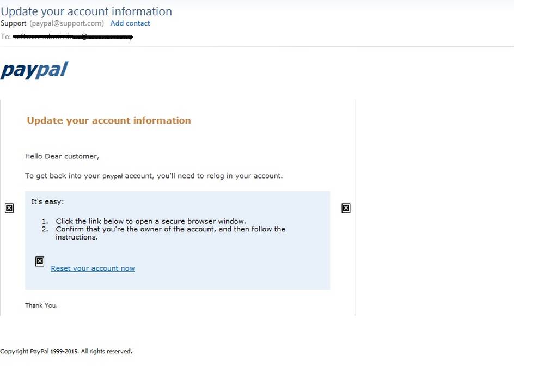
Task: Click the large paypal logo image
Action: (x=34, y=70)
